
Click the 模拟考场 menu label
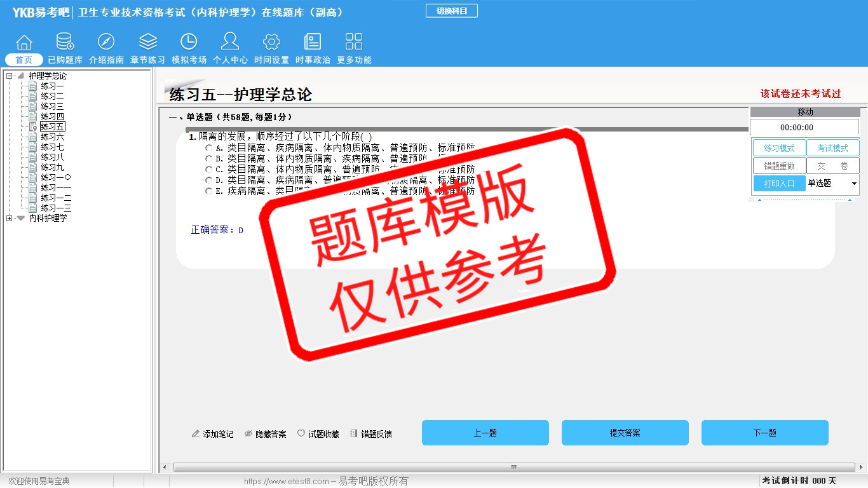pyautogui.click(x=189, y=60)
